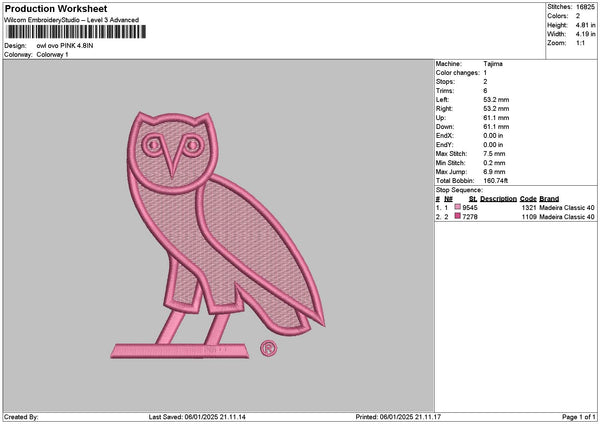Image resolution: width=600 pixels, height=424 pixels.
Task: Click the stitches count '16825'
Action: [x=586, y=7]
